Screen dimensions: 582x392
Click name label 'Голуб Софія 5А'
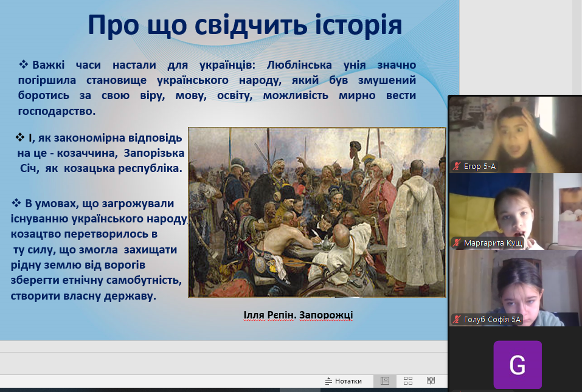[492, 319]
